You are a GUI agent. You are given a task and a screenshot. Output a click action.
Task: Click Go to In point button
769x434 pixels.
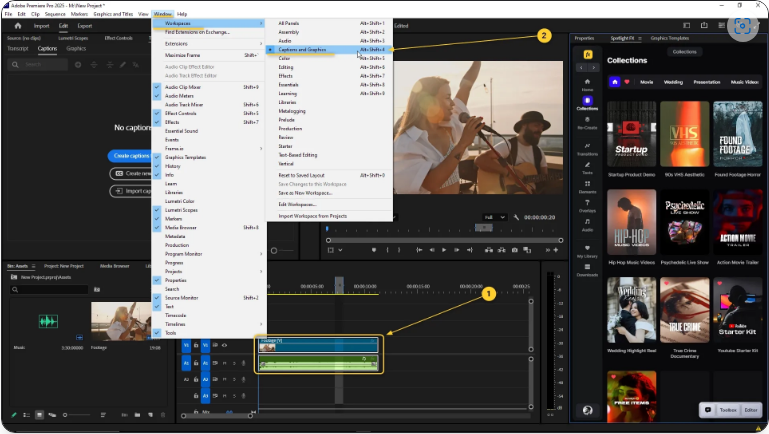point(419,250)
